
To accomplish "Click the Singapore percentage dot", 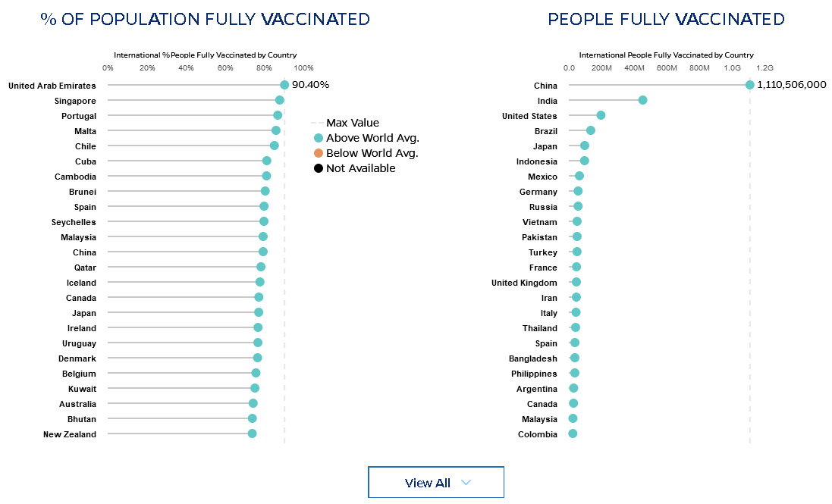I will (x=280, y=100).
